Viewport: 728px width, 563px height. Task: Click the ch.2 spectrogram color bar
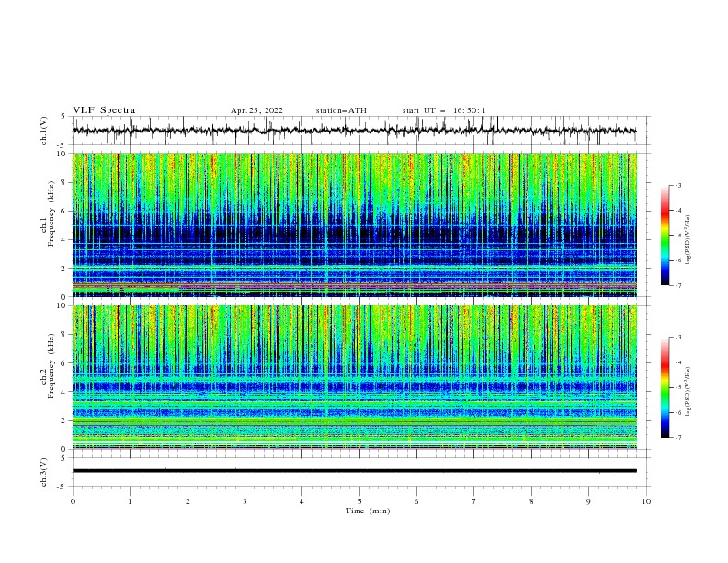[665, 387]
